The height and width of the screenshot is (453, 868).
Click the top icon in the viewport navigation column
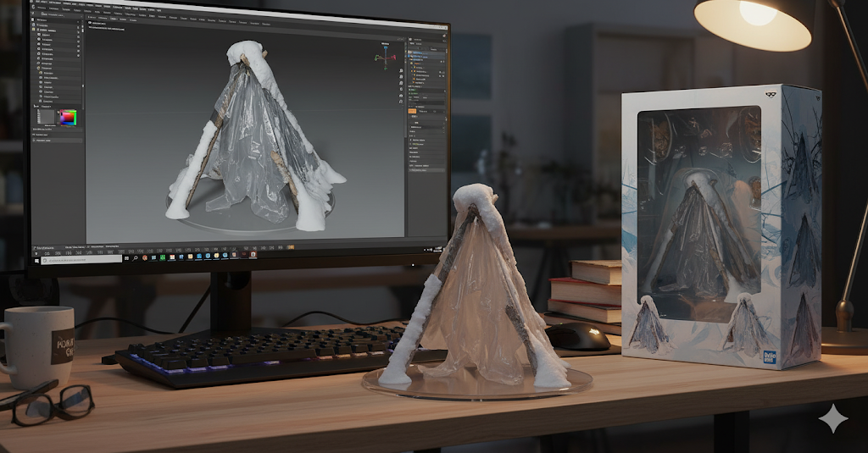tap(401, 71)
